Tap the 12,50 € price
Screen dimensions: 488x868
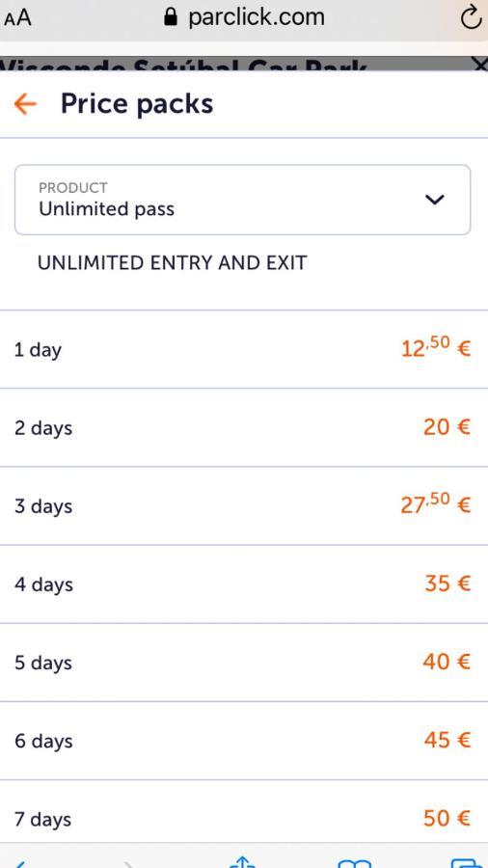point(436,347)
